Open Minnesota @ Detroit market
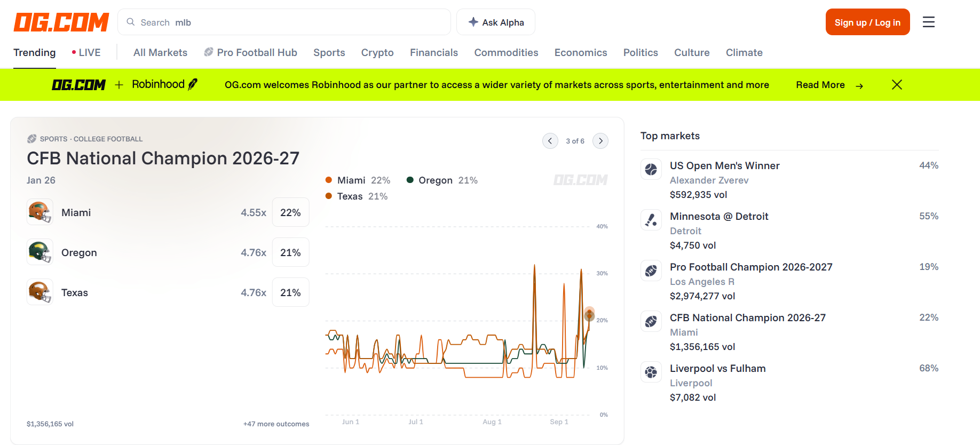 [719, 216]
